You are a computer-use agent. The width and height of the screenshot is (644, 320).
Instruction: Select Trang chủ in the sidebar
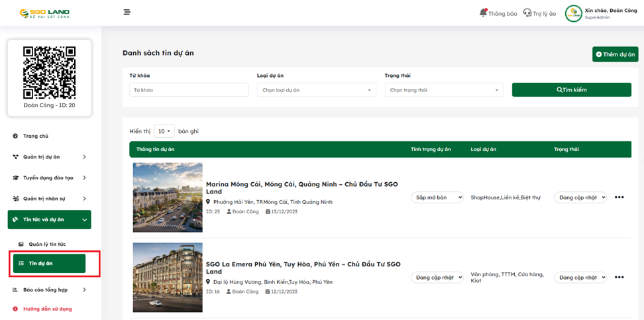click(36, 136)
